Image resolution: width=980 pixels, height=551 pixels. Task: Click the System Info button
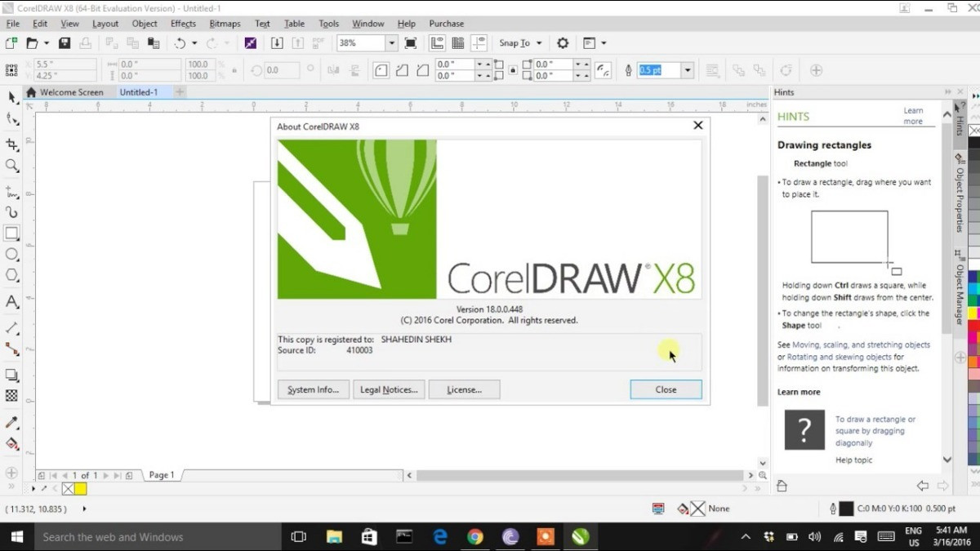click(x=313, y=389)
